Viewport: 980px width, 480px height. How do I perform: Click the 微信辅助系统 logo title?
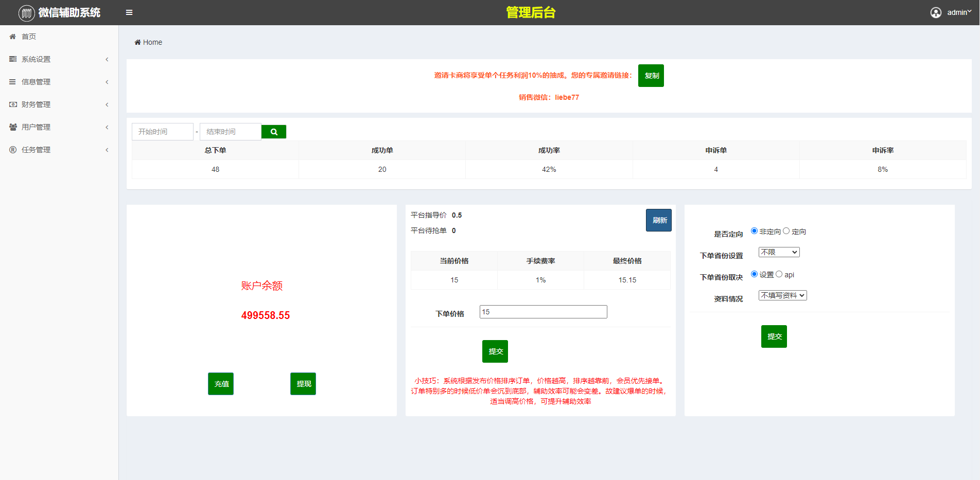coord(58,12)
